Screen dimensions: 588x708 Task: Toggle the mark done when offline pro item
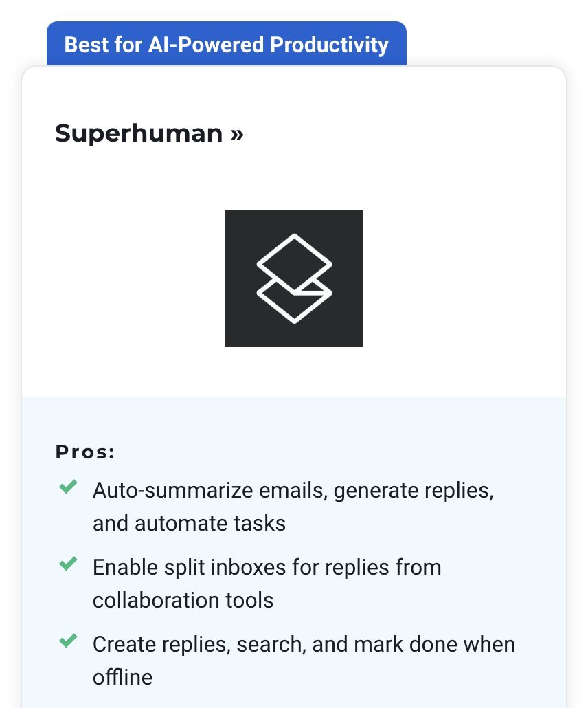pos(304,660)
